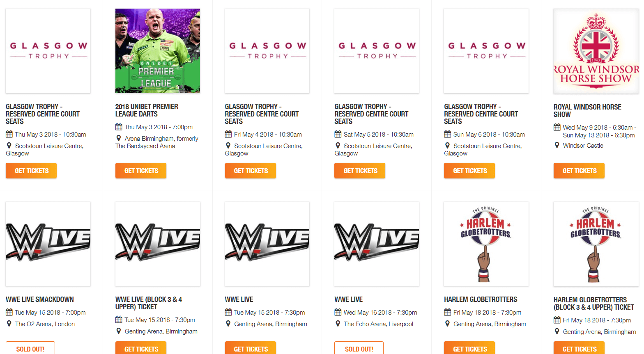
Task: Open the WWE Live Smackdown title link
Action: [x=40, y=299]
